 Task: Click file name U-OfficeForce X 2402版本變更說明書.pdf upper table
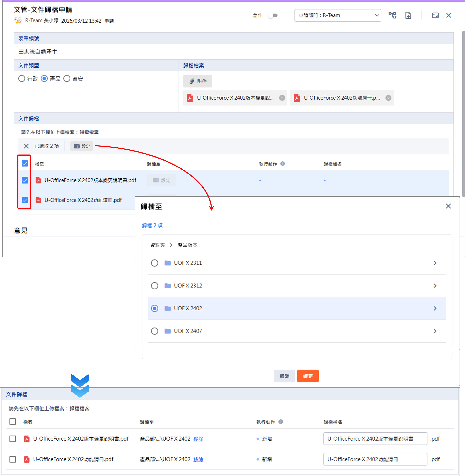coord(90,180)
